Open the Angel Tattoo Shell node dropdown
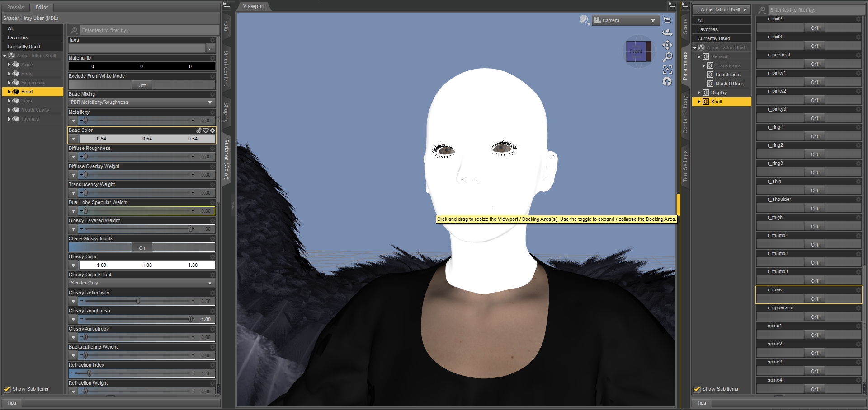The width and height of the screenshot is (868, 410). (722, 9)
